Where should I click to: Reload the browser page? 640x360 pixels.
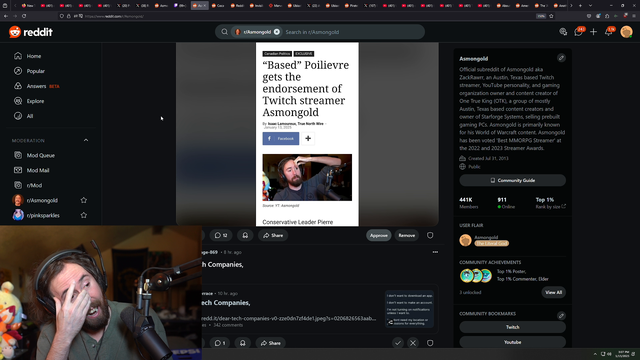[x=24, y=16]
